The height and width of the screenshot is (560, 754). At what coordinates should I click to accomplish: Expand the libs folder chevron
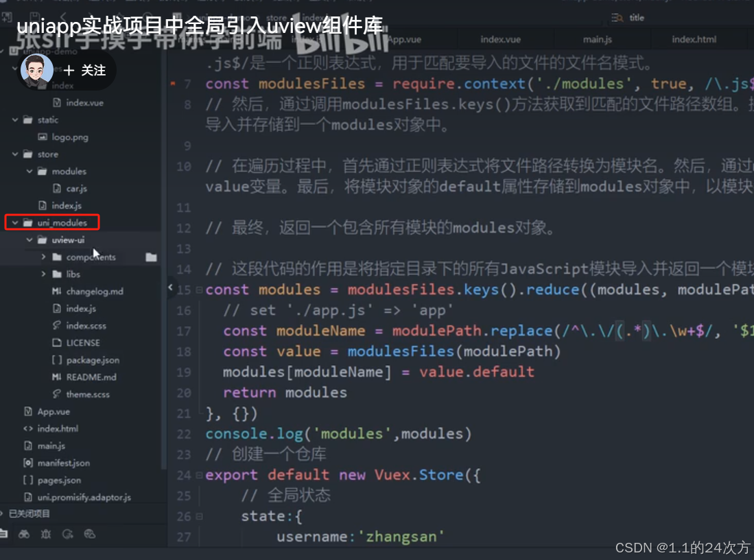pos(43,275)
